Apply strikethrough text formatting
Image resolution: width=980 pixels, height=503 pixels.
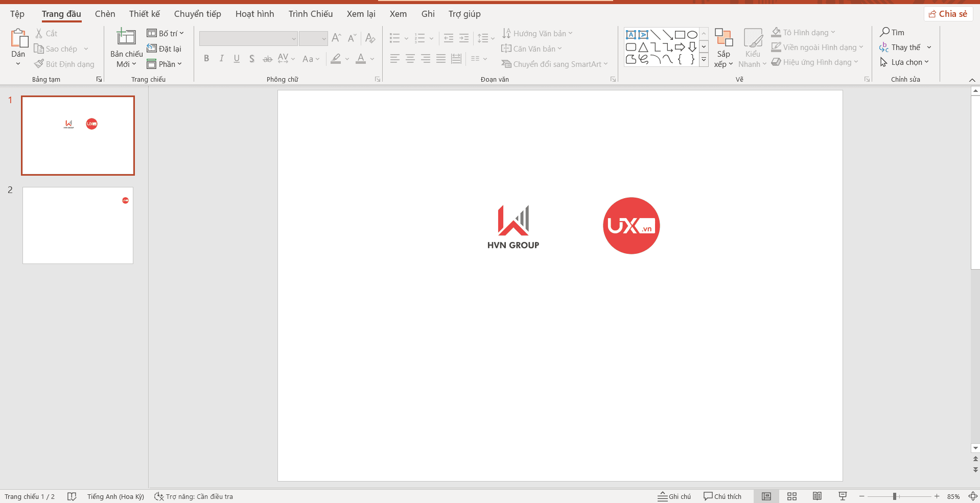(x=267, y=59)
